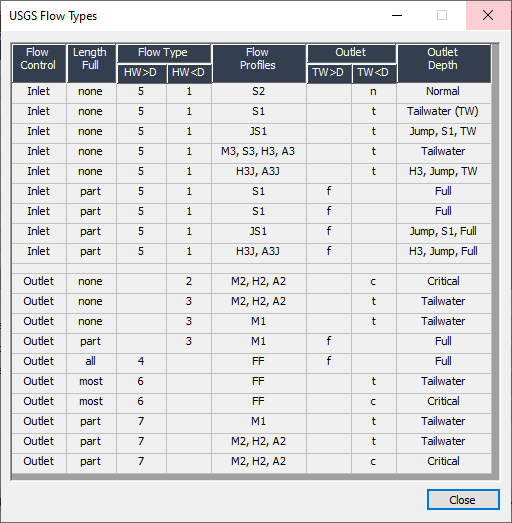This screenshot has height=523, width=512.
Task: Click the TW>D sub-header
Action: [x=329, y=73]
